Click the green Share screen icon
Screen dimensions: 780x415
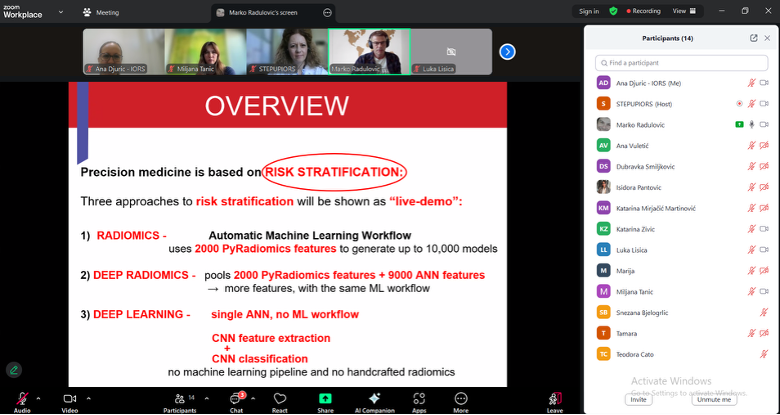[325, 398]
